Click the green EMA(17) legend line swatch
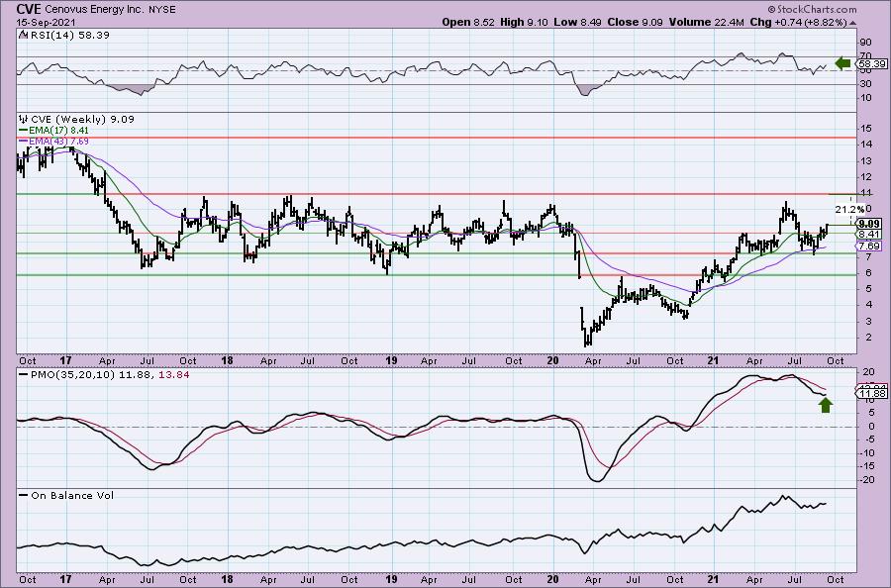The height and width of the screenshot is (588, 891). pyautogui.click(x=24, y=130)
